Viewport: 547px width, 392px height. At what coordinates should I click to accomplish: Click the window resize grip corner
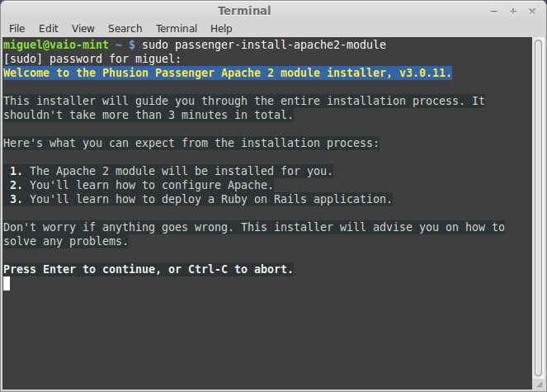tap(540, 385)
